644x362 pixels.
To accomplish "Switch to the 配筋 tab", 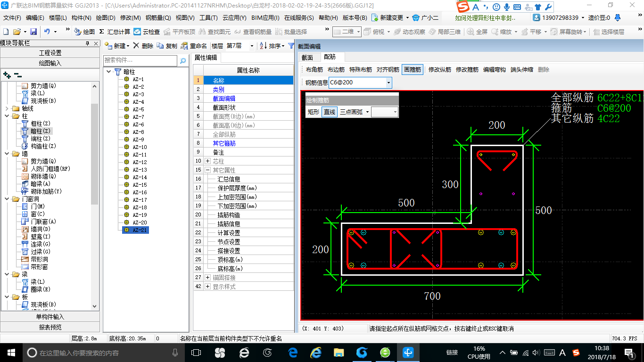I will pyautogui.click(x=330, y=57).
